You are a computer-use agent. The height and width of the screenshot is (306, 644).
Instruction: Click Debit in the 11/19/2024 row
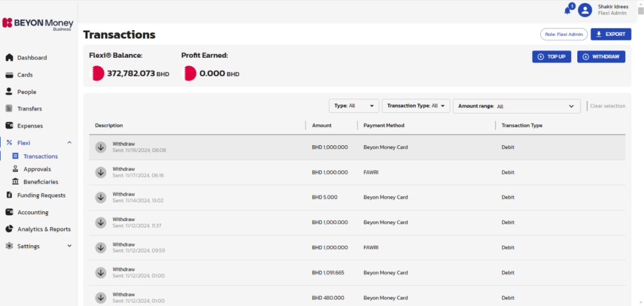point(508,147)
